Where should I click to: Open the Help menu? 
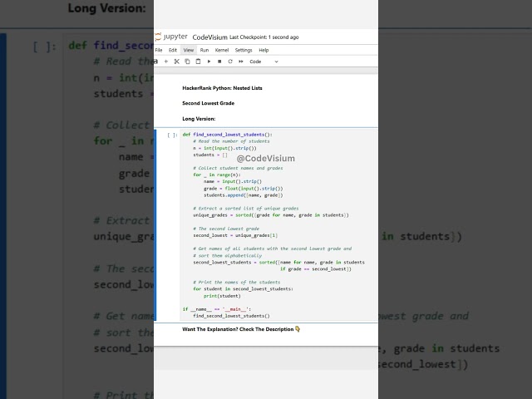(264, 50)
